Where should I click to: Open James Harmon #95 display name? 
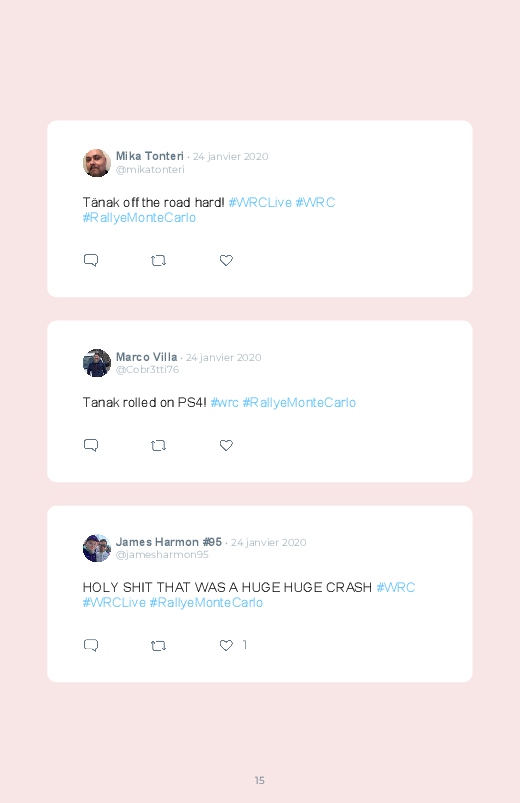(x=169, y=542)
